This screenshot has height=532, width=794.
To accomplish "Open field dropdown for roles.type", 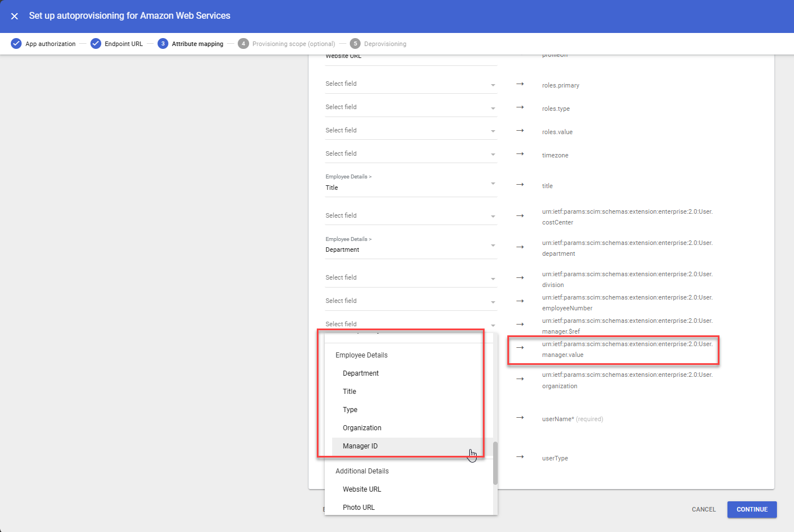I will click(411, 107).
